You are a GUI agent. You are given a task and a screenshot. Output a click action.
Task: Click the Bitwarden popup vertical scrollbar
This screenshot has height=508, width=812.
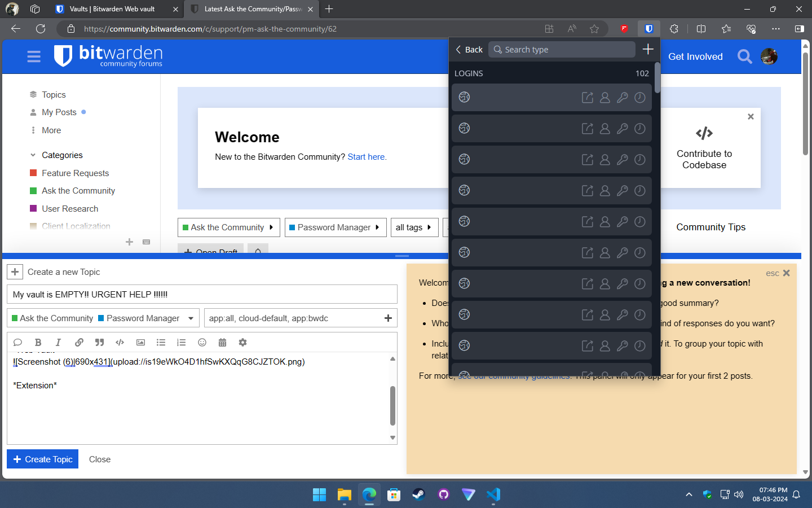click(x=657, y=78)
